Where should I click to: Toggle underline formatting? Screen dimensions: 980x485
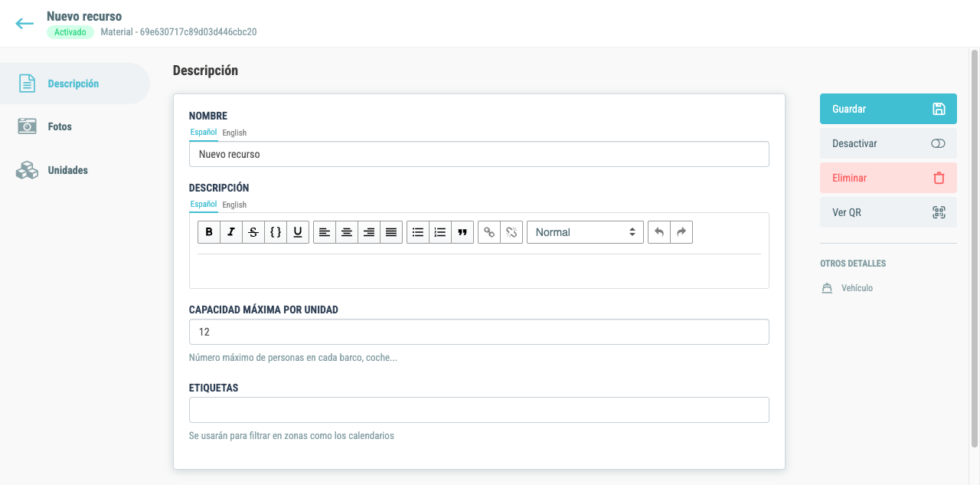(298, 232)
